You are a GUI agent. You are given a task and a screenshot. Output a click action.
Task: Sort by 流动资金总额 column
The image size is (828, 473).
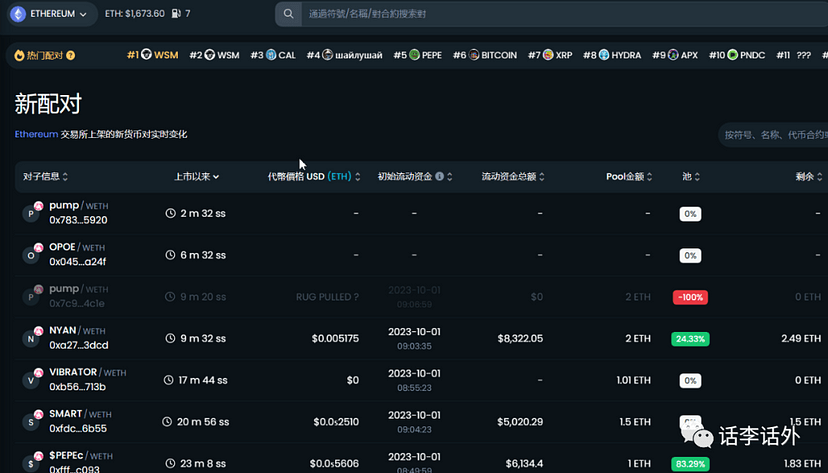pyautogui.click(x=513, y=176)
